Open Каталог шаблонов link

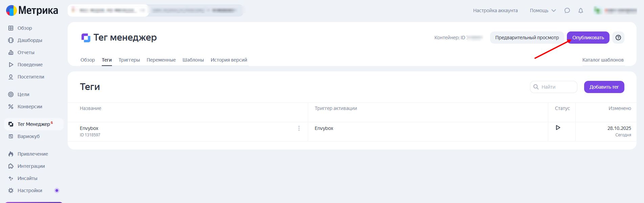click(x=603, y=60)
